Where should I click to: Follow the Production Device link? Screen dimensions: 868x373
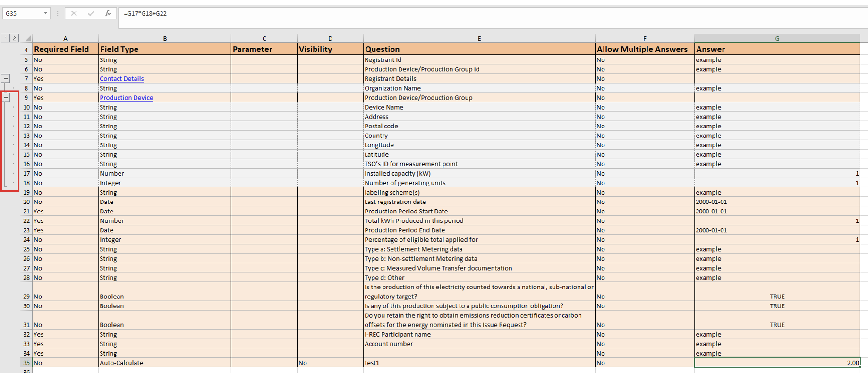(126, 98)
